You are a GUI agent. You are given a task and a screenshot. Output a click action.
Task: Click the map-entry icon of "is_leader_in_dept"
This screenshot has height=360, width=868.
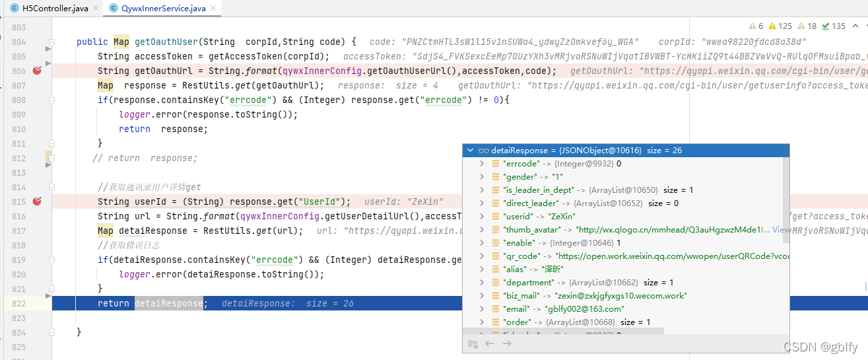[x=496, y=190]
